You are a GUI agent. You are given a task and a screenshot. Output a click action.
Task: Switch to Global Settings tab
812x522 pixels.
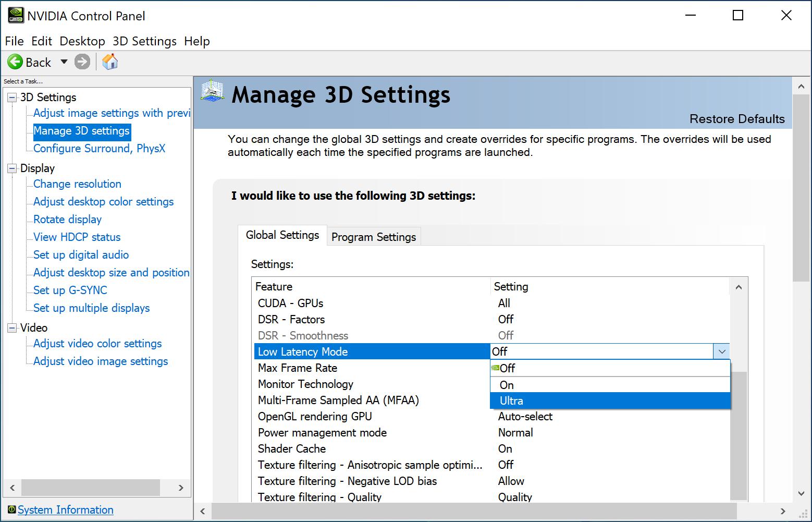(282, 235)
